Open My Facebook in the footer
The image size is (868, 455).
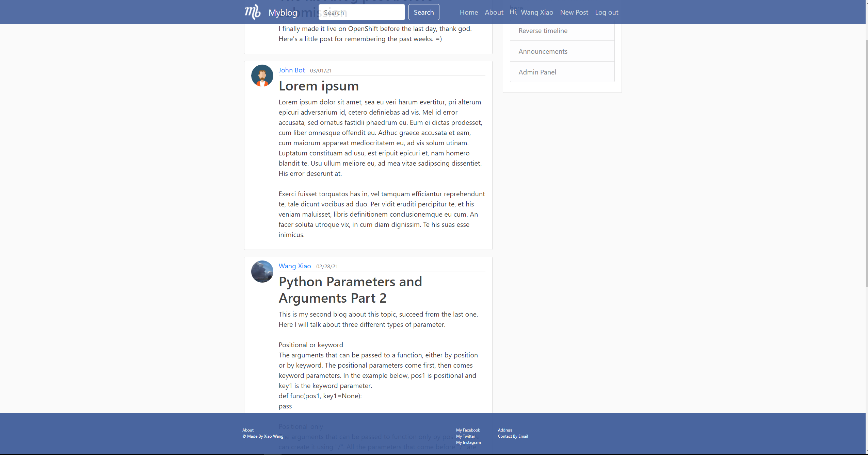point(468,430)
